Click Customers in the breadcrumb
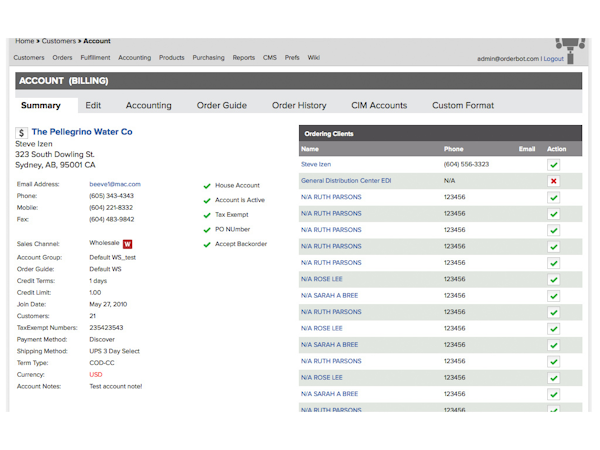Screen dimensions: 600x450 pyautogui.click(x=59, y=41)
